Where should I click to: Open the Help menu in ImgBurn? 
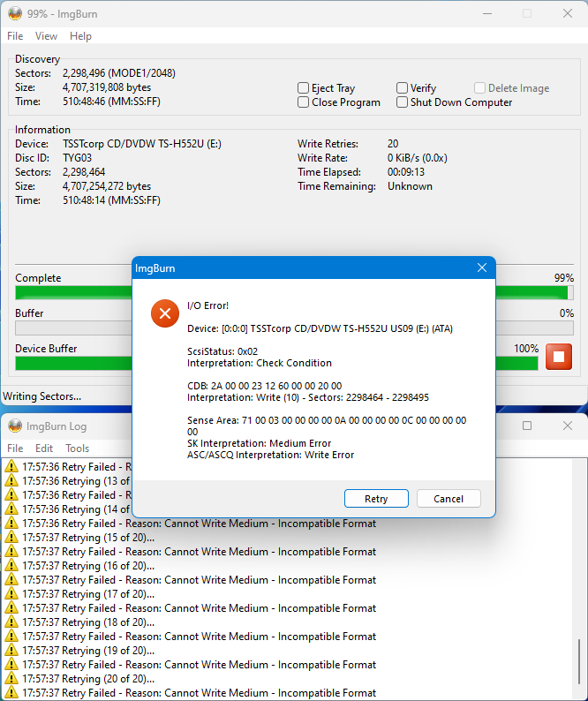(80, 36)
